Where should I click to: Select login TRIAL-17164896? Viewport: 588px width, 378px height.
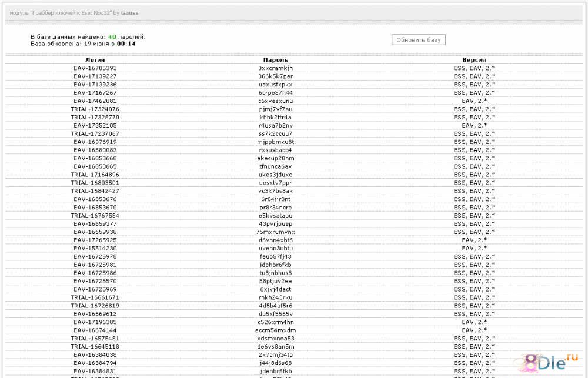coord(95,175)
